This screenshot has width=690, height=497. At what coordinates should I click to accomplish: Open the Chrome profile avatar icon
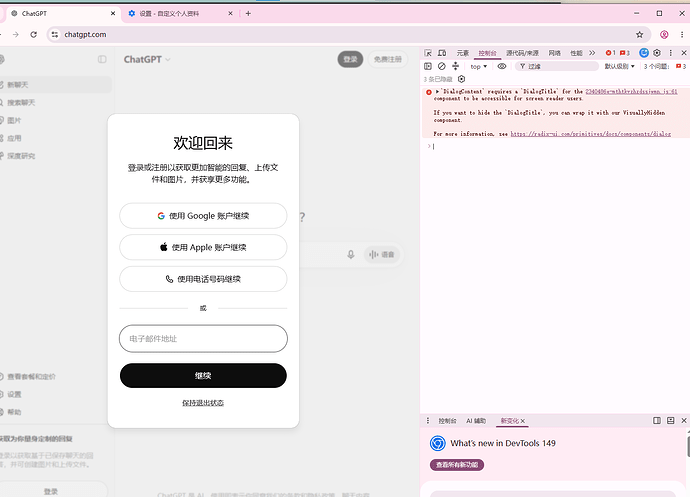(x=664, y=34)
